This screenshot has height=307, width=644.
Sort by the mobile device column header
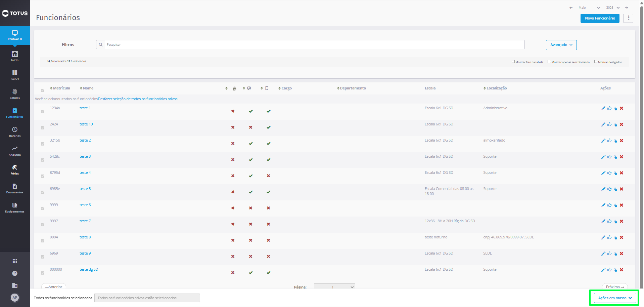coord(265,88)
